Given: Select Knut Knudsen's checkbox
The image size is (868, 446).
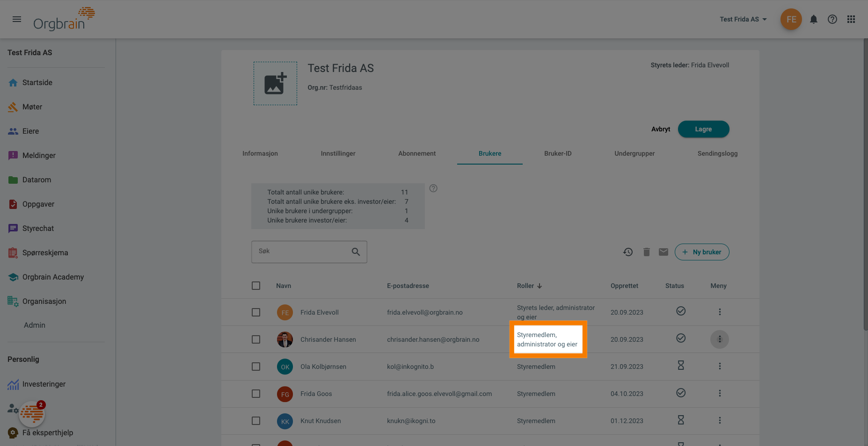Looking at the screenshot, I should (256, 421).
